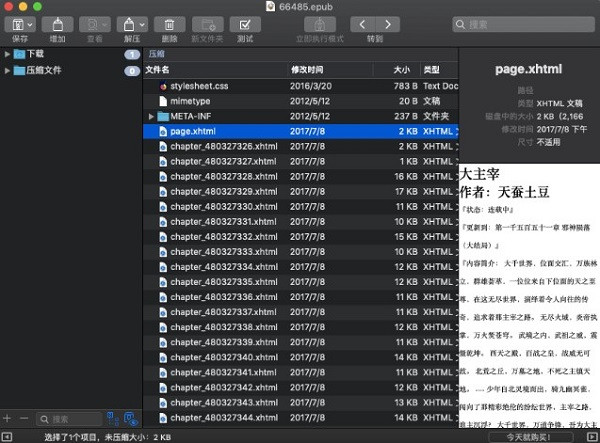Click the Add files toolbar icon
Image resolution: width=600 pixels, height=443 pixels.
[x=57, y=25]
